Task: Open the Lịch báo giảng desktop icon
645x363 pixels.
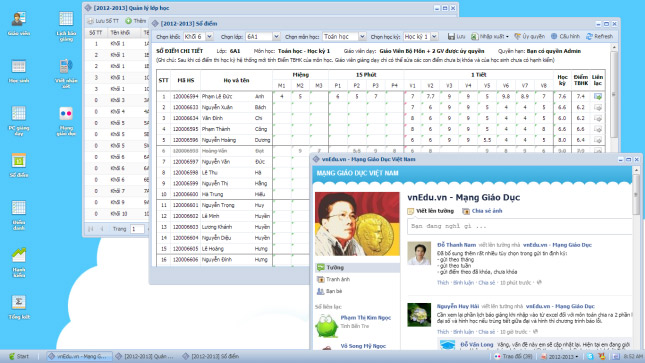Action: coord(66,27)
